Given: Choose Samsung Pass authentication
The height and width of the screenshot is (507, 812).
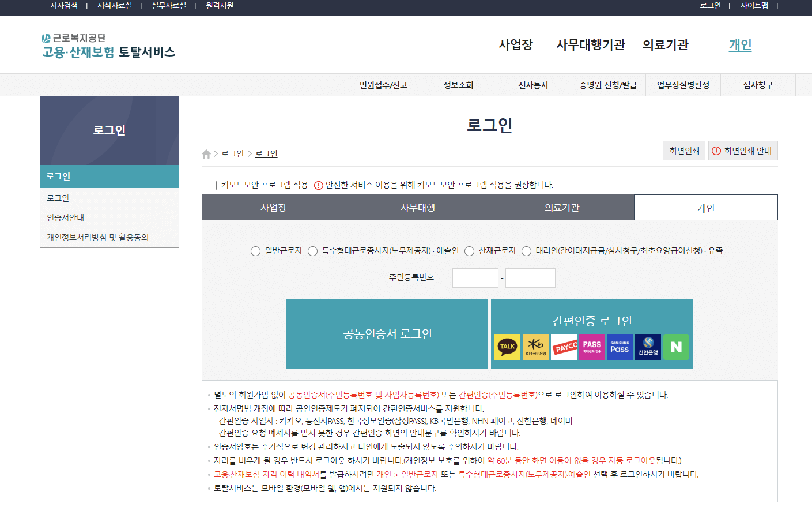Looking at the screenshot, I should click(620, 347).
